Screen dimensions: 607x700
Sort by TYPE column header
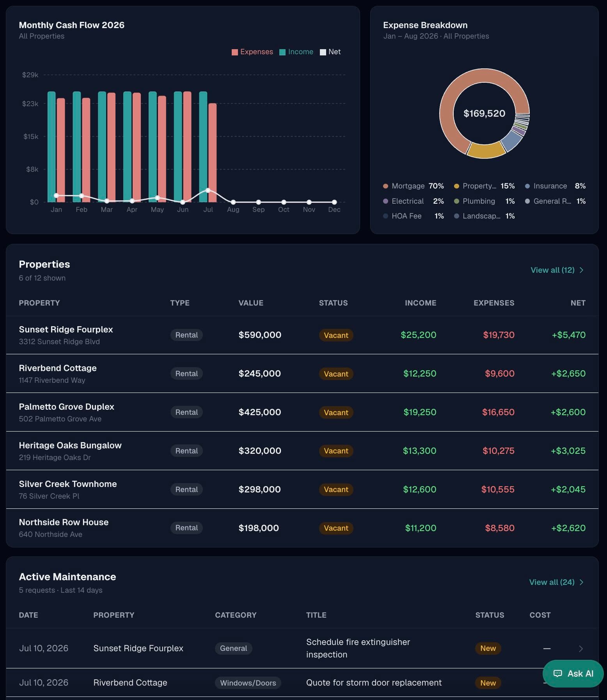180,303
